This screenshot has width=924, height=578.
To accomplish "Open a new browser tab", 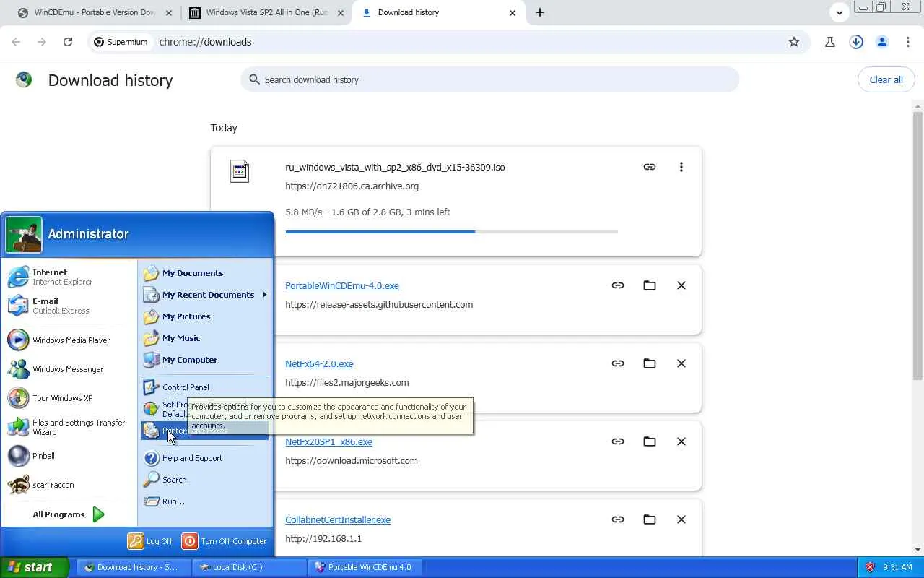I will 540,12.
